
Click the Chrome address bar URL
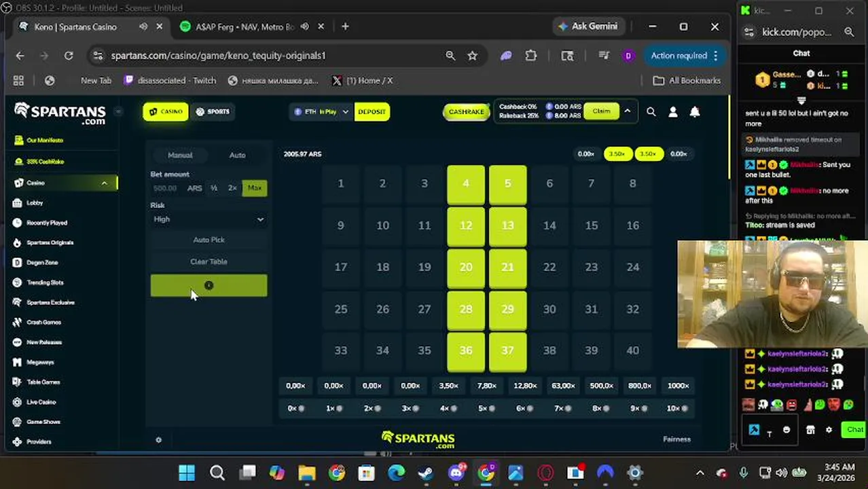(x=218, y=56)
